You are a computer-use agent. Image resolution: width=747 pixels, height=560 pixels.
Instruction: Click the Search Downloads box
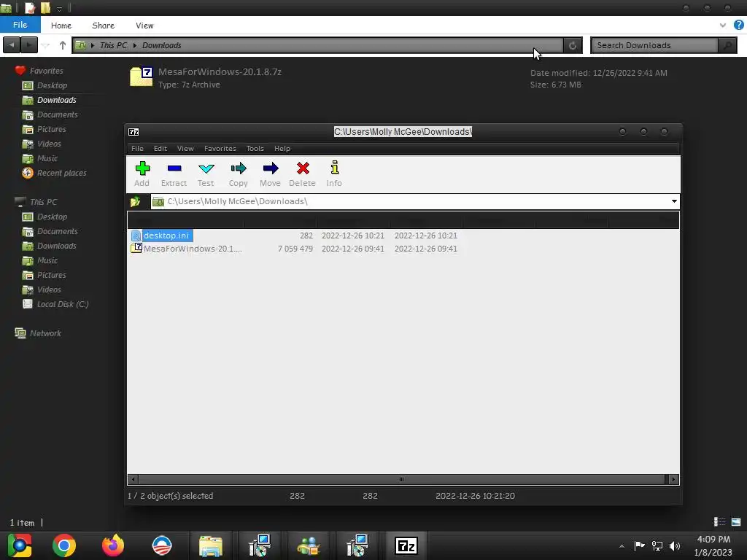[x=654, y=45]
